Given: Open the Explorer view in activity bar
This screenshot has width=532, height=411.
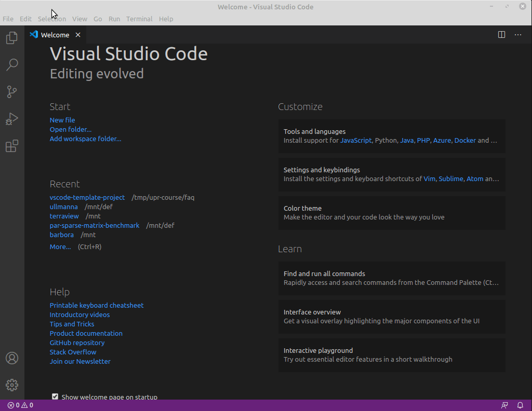Looking at the screenshot, I should (x=12, y=37).
